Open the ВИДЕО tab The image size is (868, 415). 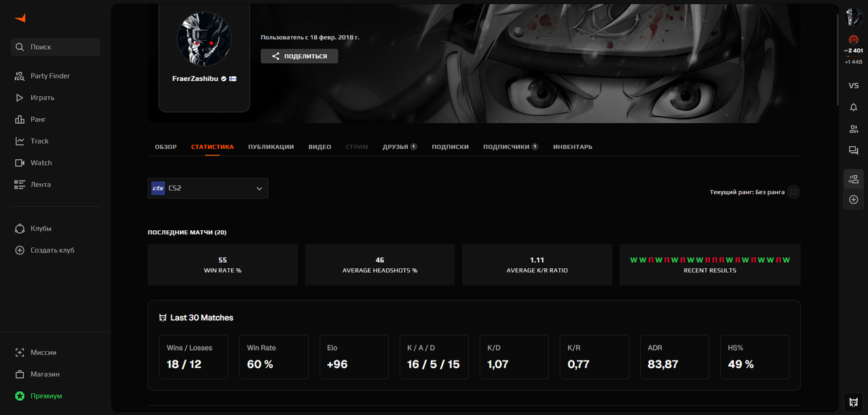320,147
